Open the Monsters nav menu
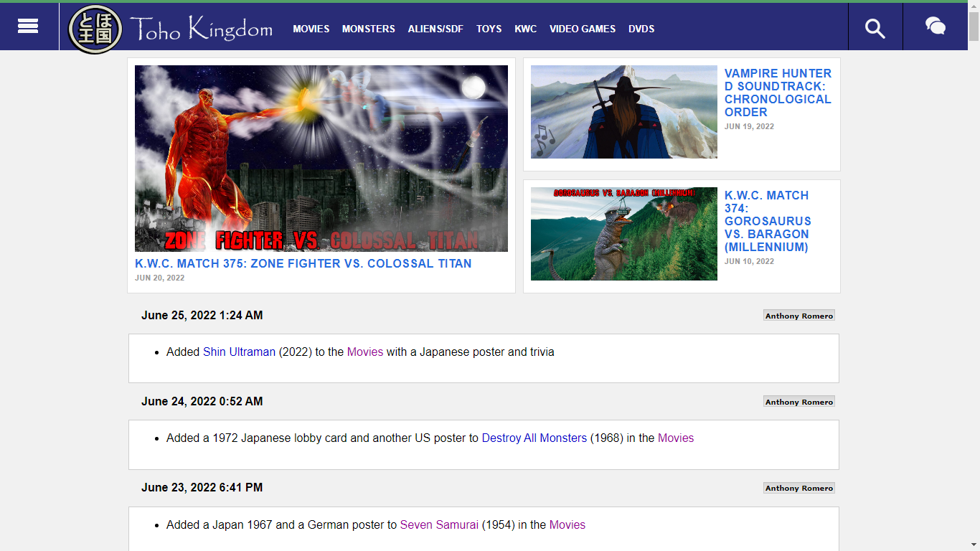Screen dimensions: 980x551 coord(369,29)
